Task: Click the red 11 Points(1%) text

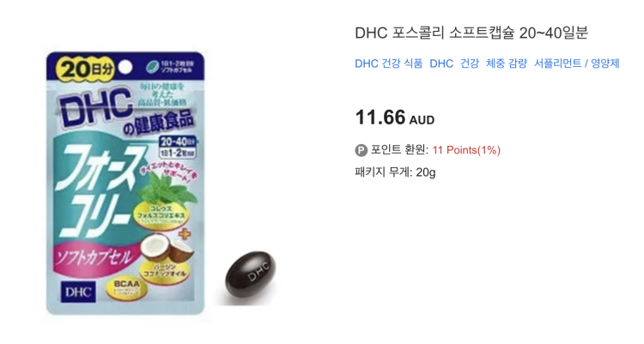Action: [466, 150]
